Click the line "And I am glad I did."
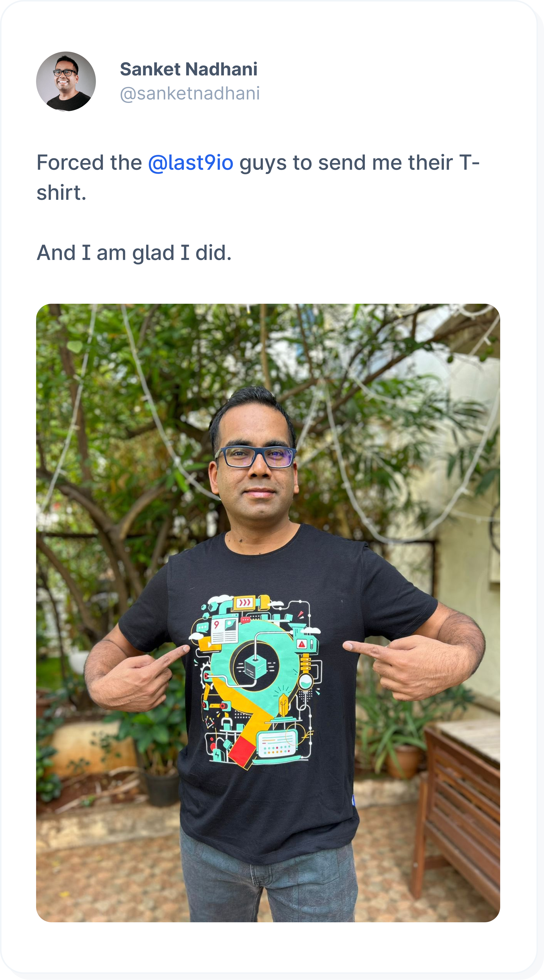Viewport: 544px width, 980px height. point(134,253)
